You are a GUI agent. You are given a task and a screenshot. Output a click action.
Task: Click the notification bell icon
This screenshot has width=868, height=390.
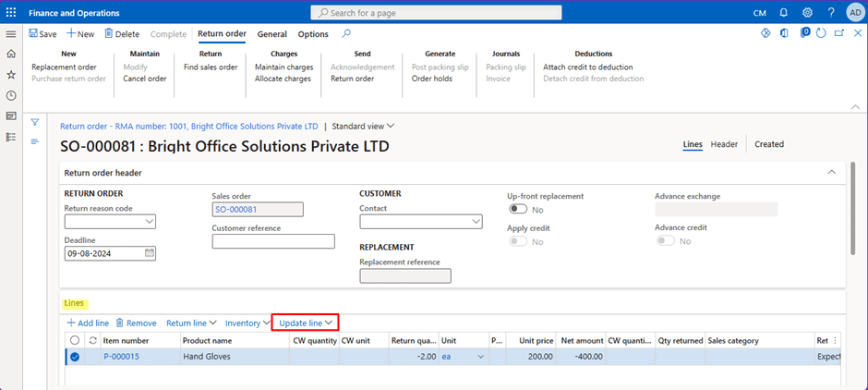783,12
